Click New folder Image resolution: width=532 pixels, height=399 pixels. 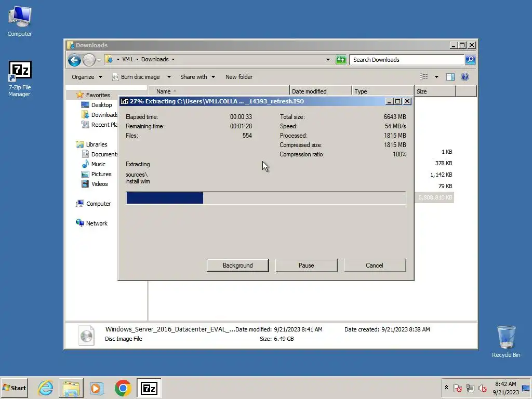pyautogui.click(x=239, y=77)
